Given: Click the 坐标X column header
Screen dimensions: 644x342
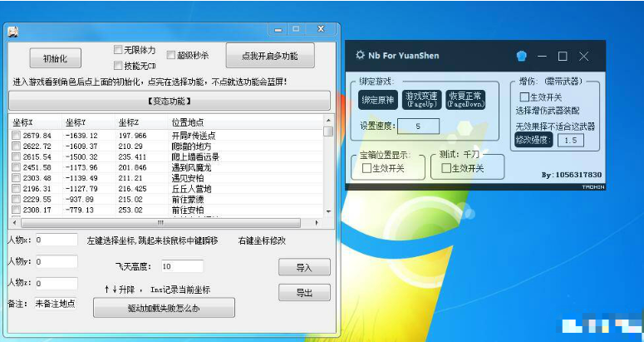Looking at the screenshot, I should tap(36, 122).
